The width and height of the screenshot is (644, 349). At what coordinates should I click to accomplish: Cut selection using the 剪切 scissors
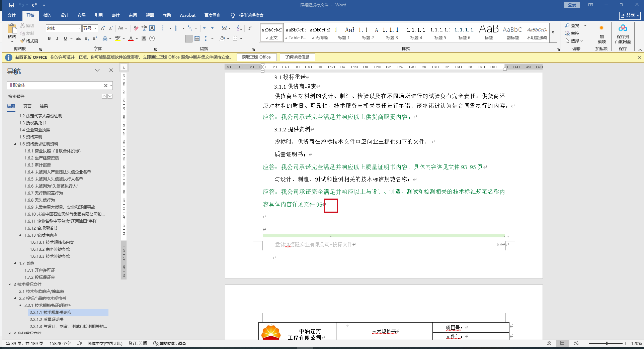point(27,25)
